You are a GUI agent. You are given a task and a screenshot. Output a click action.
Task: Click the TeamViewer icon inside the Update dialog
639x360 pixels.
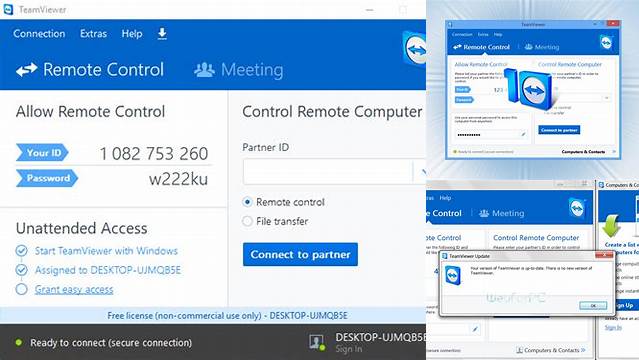click(x=453, y=275)
